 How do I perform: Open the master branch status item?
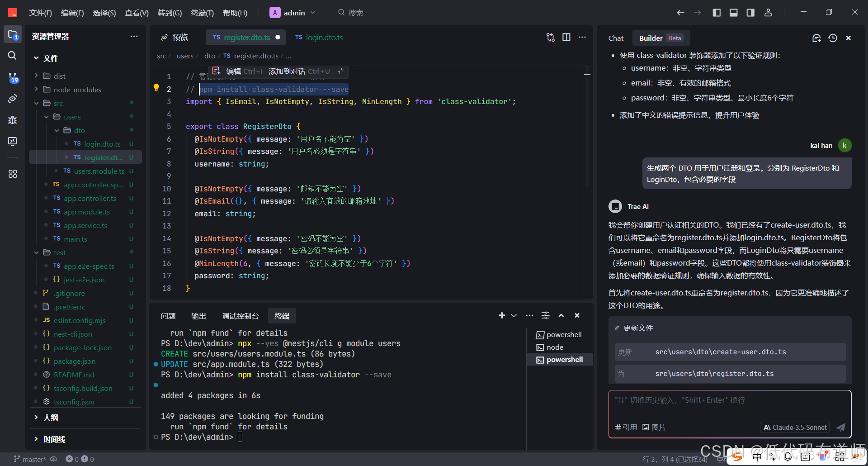[x=30, y=459]
